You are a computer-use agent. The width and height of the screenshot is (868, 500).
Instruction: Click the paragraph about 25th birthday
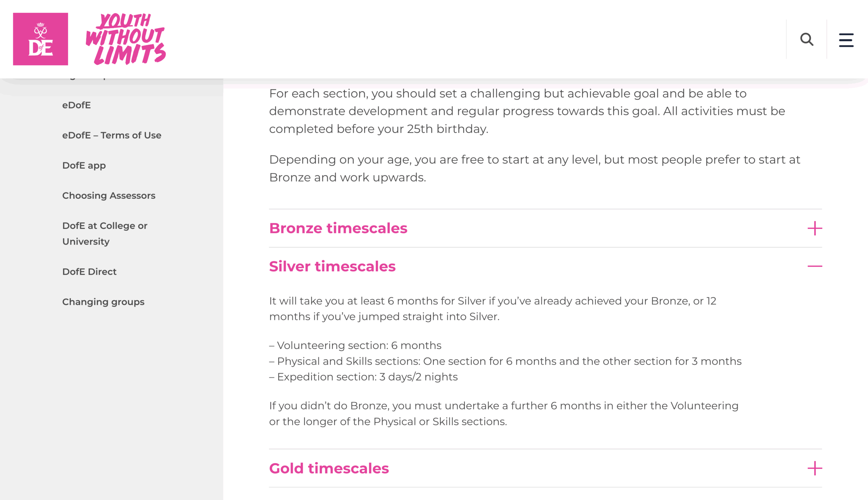click(x=527, y=111)
